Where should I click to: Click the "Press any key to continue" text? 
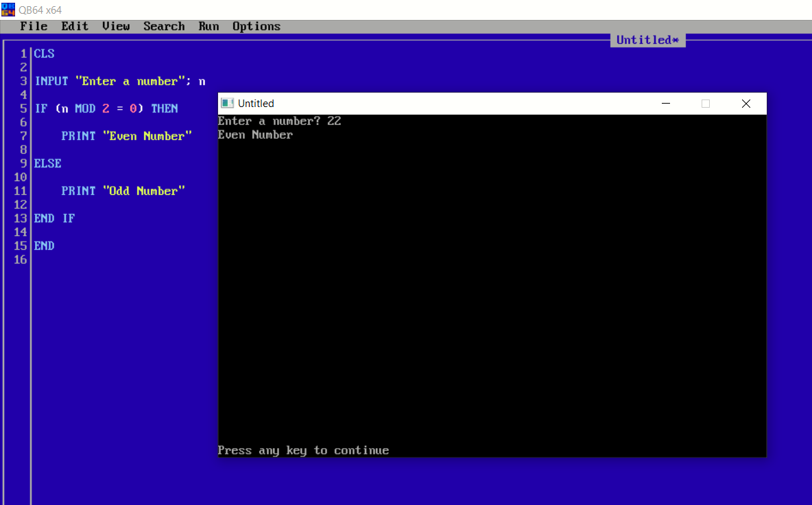tap(303, 450)
